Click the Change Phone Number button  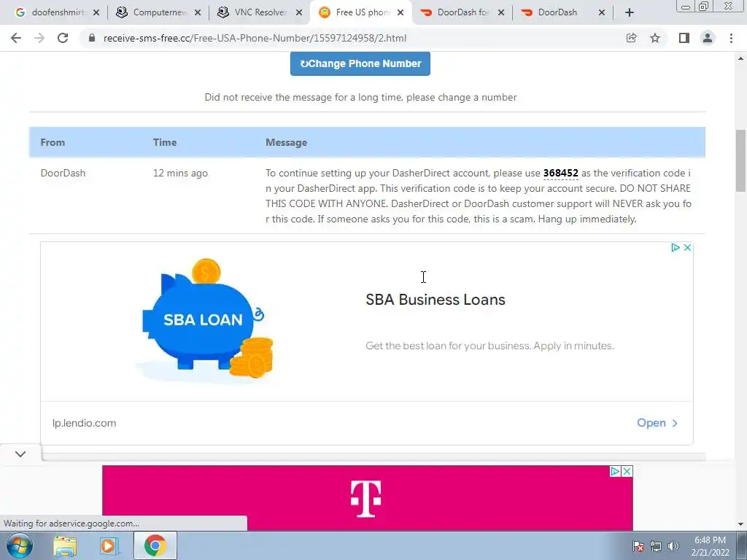pos(360,63)
